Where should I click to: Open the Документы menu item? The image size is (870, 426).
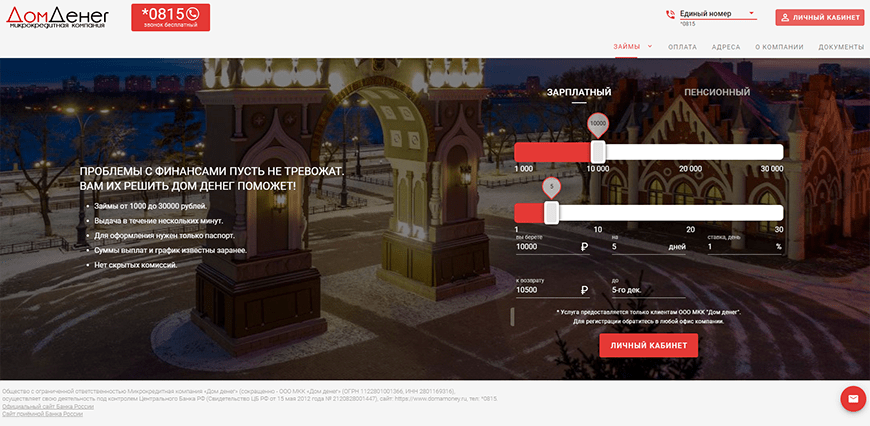[840, 47]
